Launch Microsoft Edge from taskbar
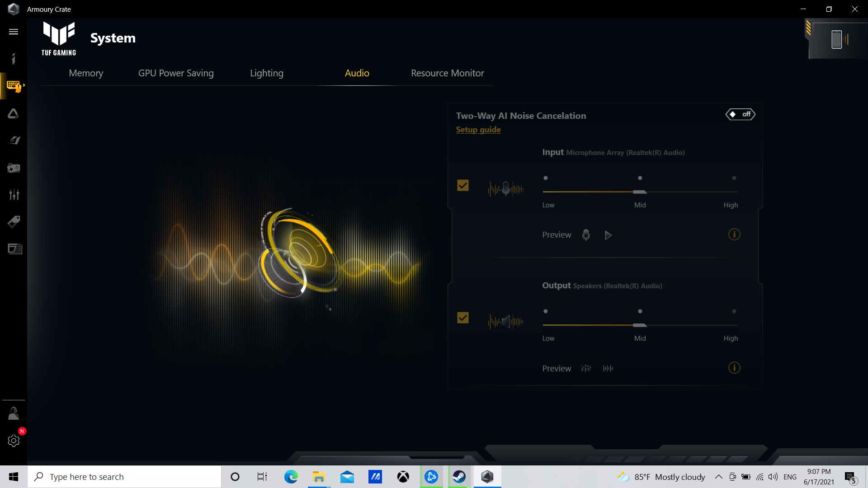This screenshot has width=868, height=488. 291,477
